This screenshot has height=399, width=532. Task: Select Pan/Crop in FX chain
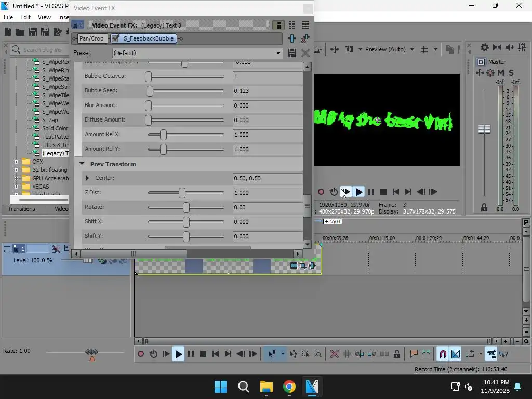(91, 38)
